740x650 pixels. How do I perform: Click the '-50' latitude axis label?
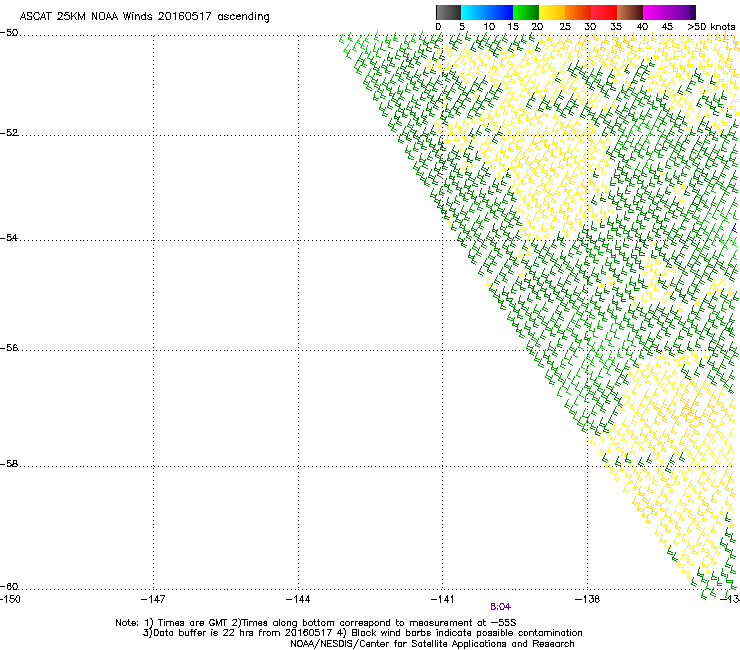click(x=9, y=33)
